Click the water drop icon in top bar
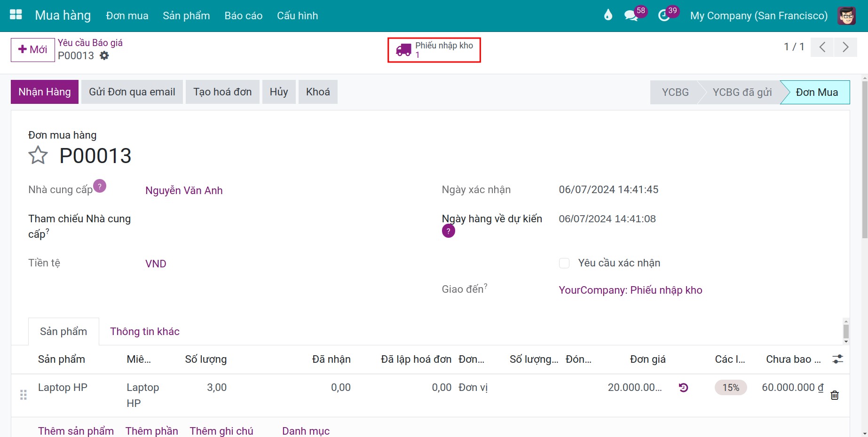868x437 pixels. pyautogui.click(x=608, y=15)
